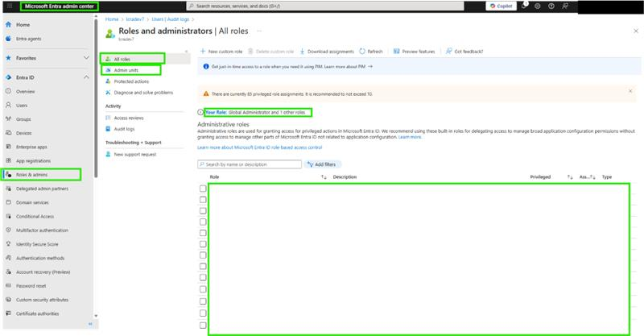This screenshot has width=644, height=336.
Task: Sort the table by Privileged column
Action: 570,177
